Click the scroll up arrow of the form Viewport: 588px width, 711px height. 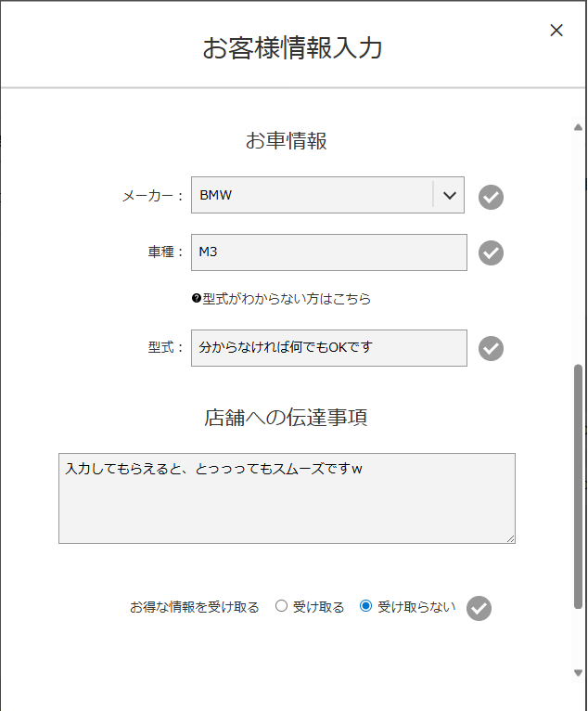[x=579, y=127]
